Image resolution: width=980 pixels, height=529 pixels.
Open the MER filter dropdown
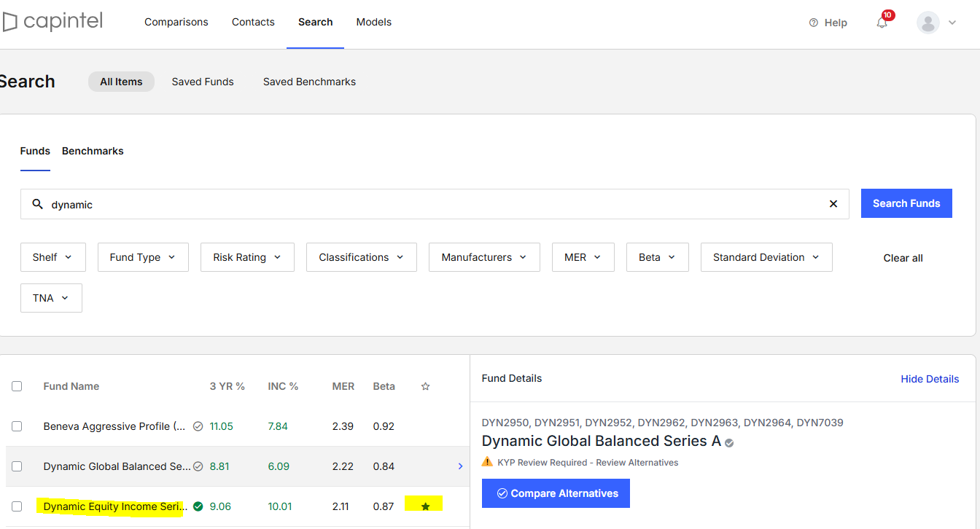coord(583,257)
